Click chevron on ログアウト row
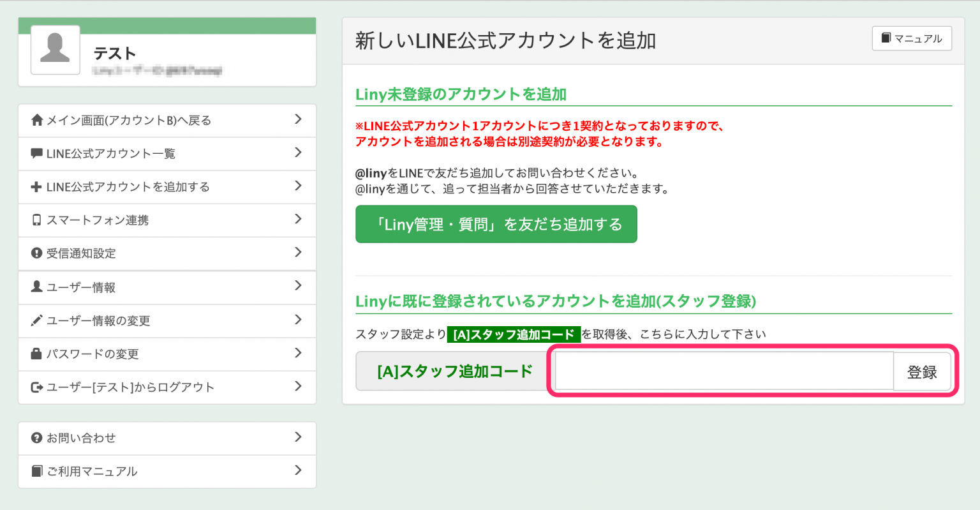 298,386
